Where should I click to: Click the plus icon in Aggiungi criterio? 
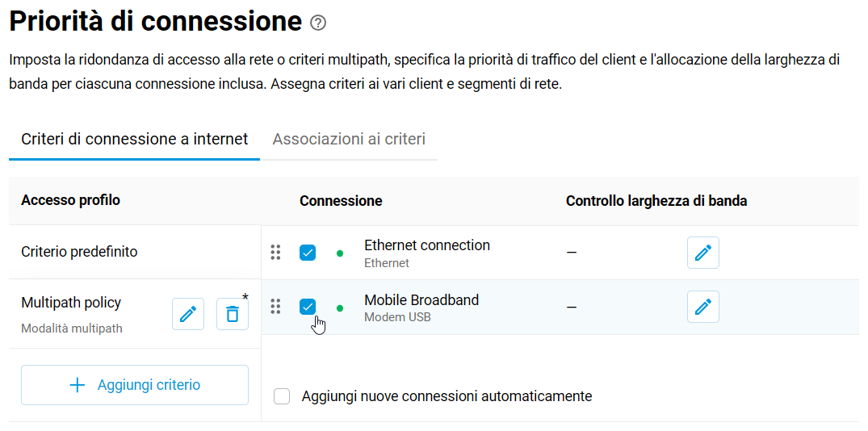pyautogui.click(x=78, y=385)
